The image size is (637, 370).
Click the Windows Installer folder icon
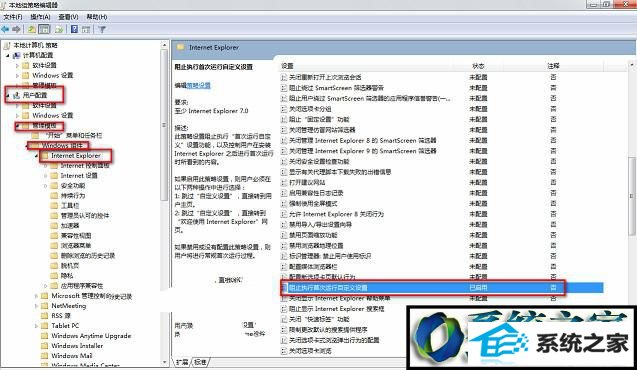tap(45, 346)
